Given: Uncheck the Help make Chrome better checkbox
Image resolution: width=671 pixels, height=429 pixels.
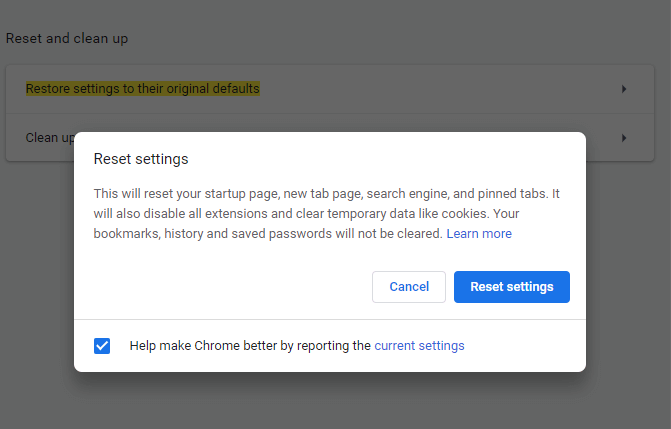Looking at the screenshot, I should pos(102,346).
